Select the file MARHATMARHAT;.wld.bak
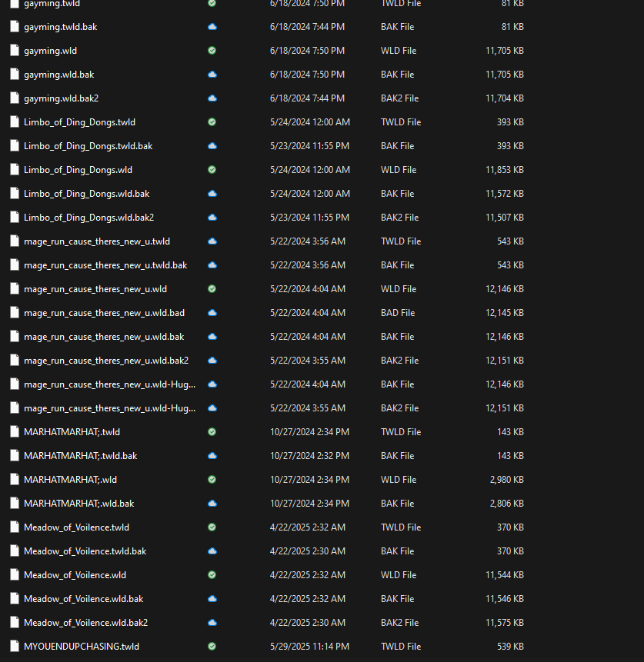 (x=78, y=504)
